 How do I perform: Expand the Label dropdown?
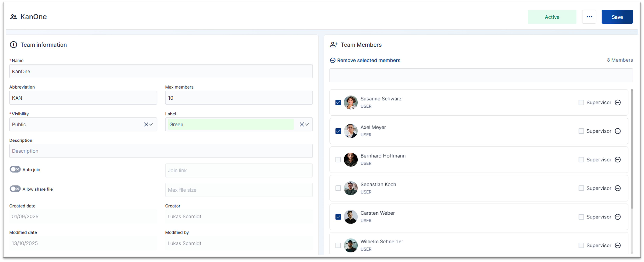coord(307,124)
